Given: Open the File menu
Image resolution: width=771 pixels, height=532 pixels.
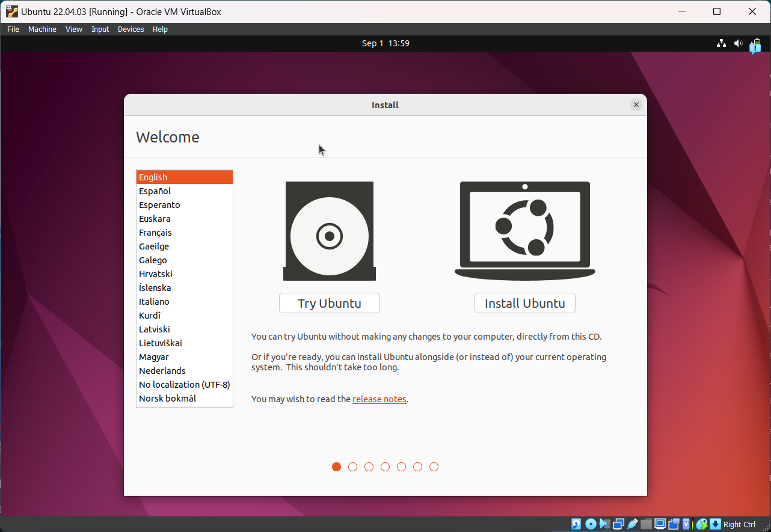Looking at the screenshot, I should coord(13,29).
